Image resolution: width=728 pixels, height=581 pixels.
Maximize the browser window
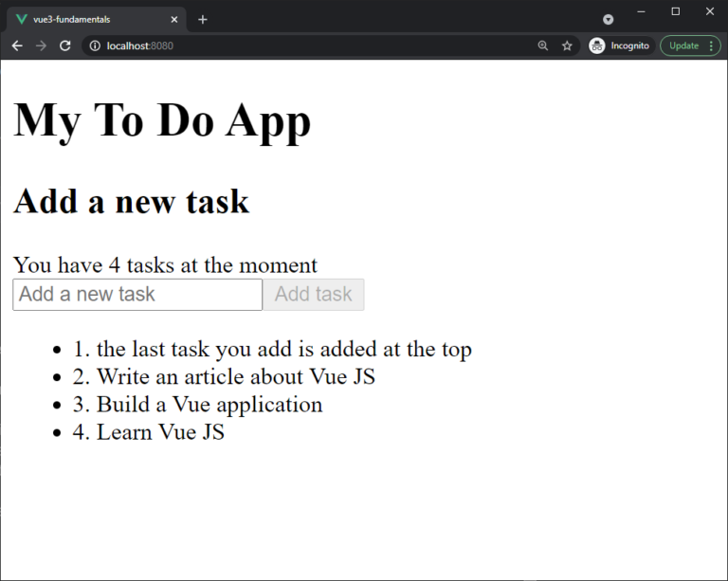pyautogui.click(x=675, y=11)
